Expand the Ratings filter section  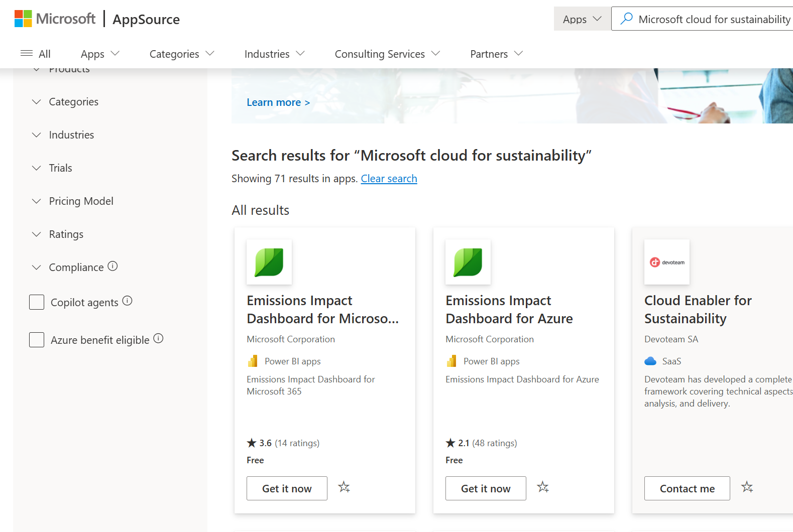tap(66, 234)
